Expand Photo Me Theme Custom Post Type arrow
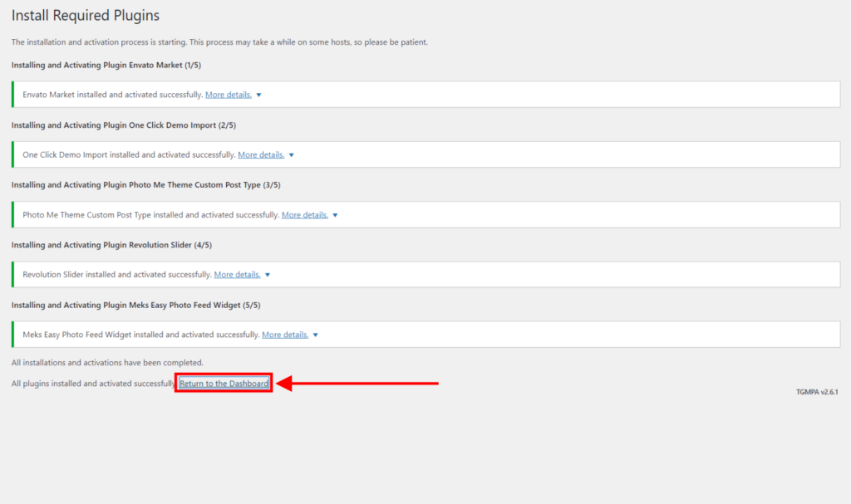The width and height of the screenshot is (851, 504). pyautogui.click(x=335, y=215)
